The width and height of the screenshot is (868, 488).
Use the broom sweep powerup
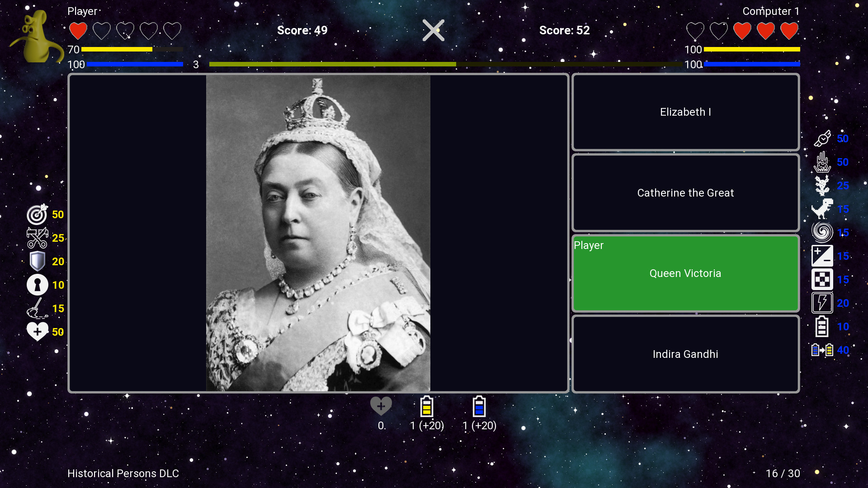[x=38, y=308]
